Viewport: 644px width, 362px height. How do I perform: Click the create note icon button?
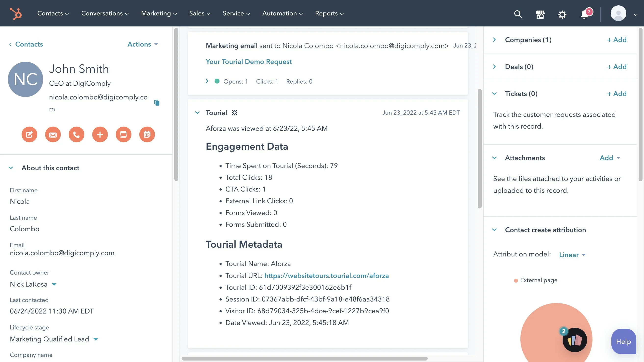(29, 134)
